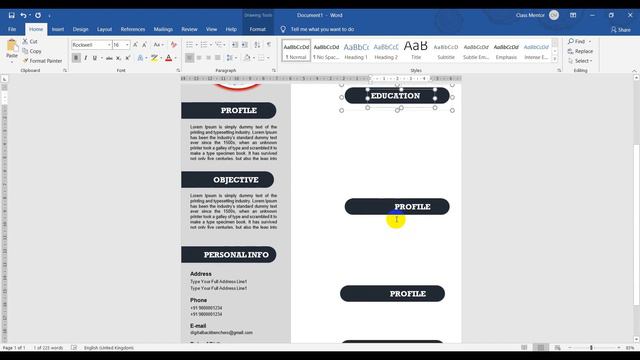Collapse the ribbon
Image resolution: width=640 pixels, height=360 pixels.
coord(634,71)
